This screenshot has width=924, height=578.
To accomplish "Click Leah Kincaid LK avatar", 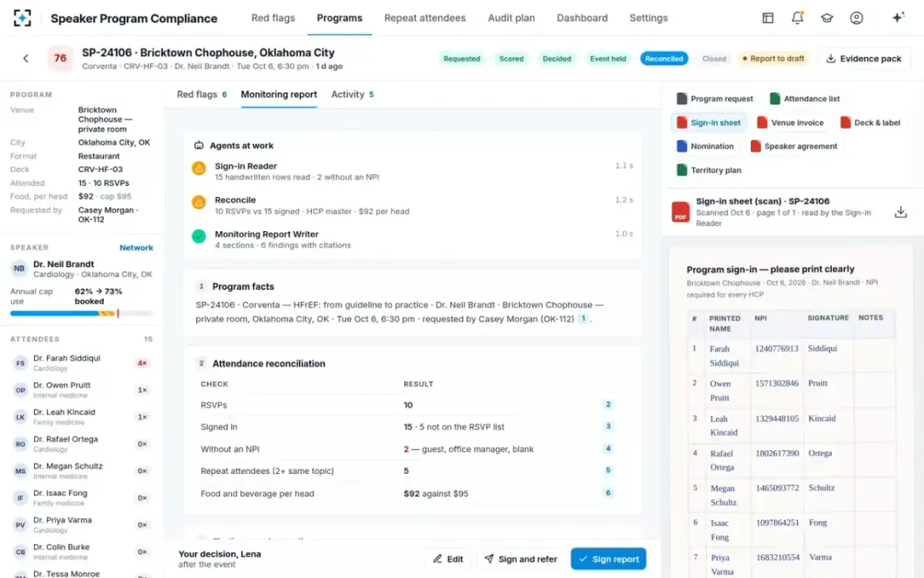I will pos(20,417).
